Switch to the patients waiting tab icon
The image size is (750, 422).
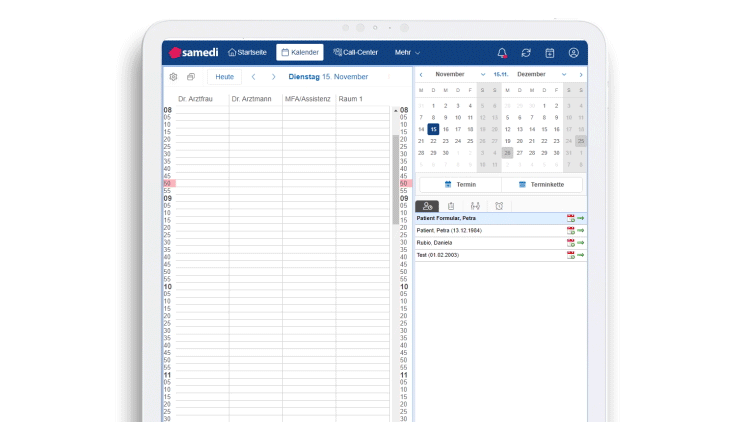[x=427, y=206]
